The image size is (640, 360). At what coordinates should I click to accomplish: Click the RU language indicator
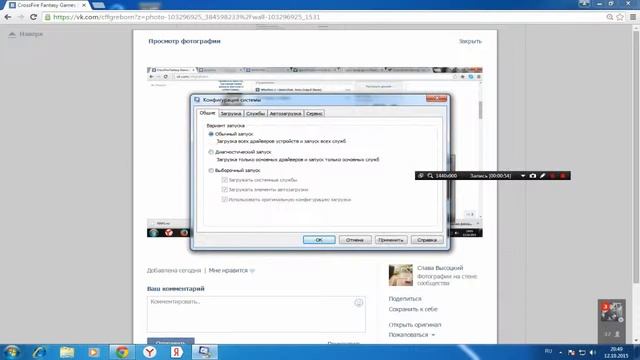coord(549,352)
